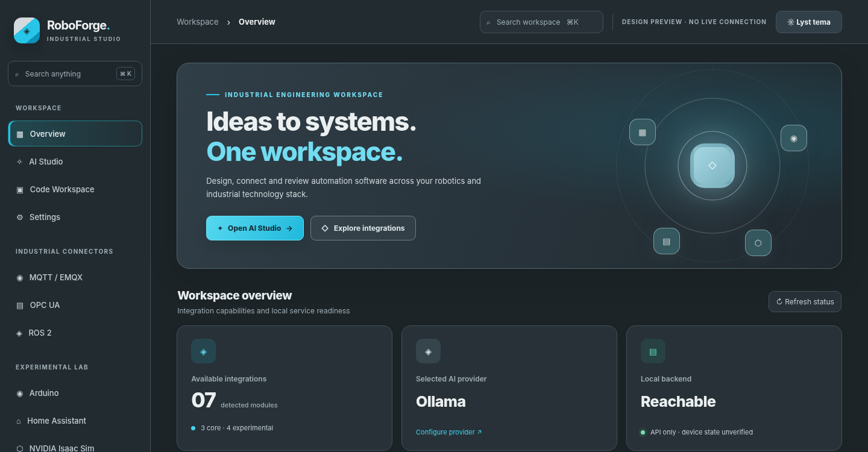Open Settings from the sidebar
Screen dimensions: 868x452
coord(75,217)
